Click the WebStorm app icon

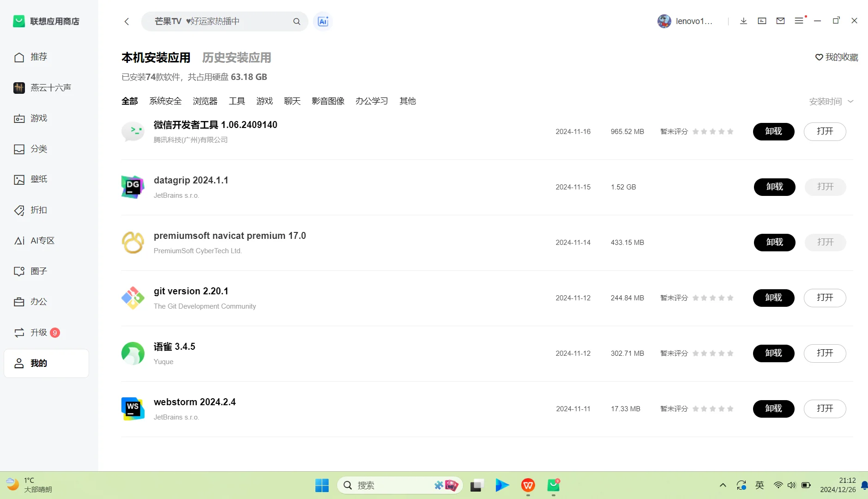click(133, 409)
